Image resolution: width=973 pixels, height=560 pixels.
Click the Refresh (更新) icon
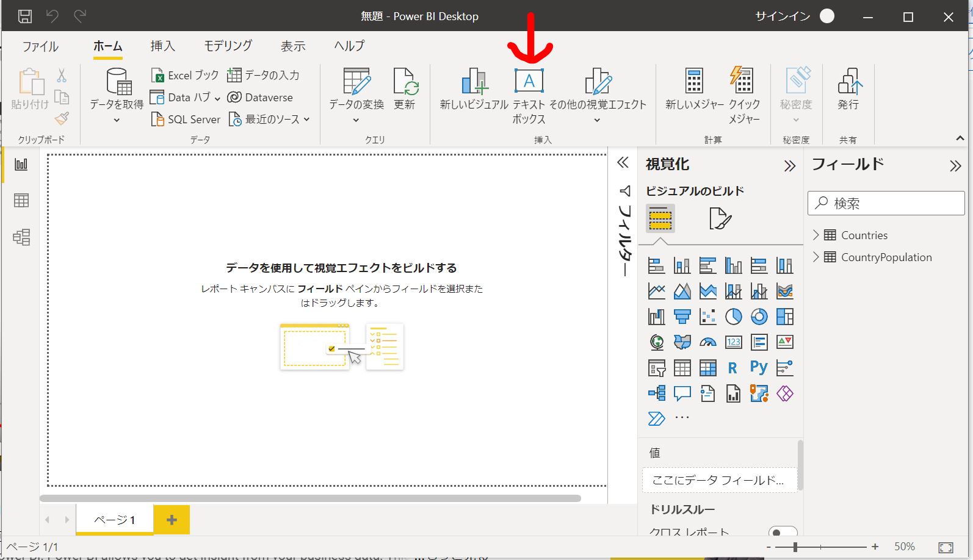tap(405, 81)
